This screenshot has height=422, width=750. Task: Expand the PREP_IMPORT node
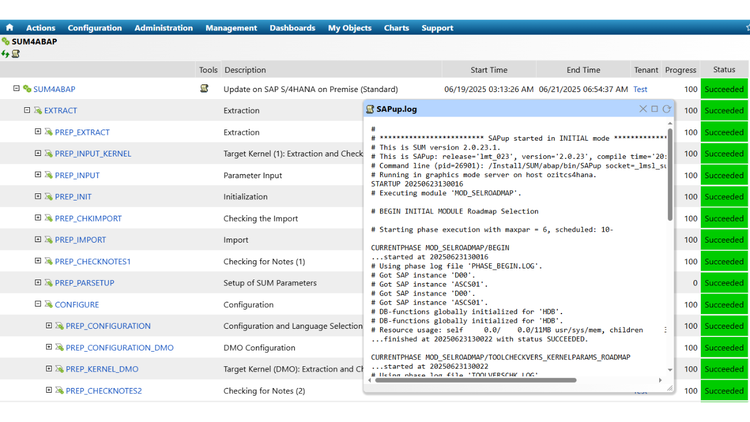(38, 239)
